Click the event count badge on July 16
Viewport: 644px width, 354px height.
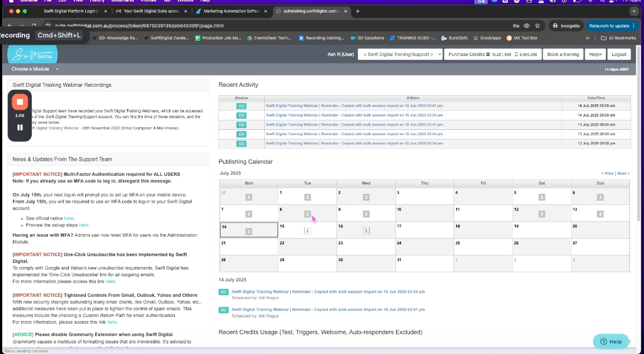(366, 231)
